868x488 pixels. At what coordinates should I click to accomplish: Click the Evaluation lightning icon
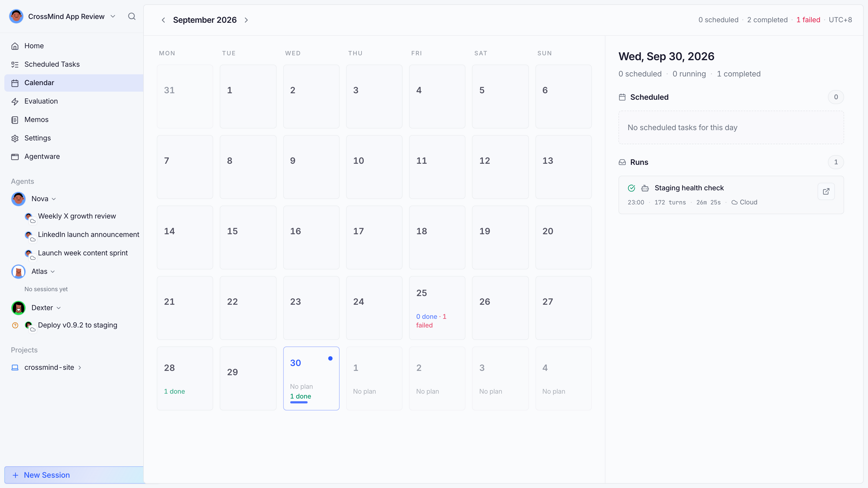click(15, 101)
